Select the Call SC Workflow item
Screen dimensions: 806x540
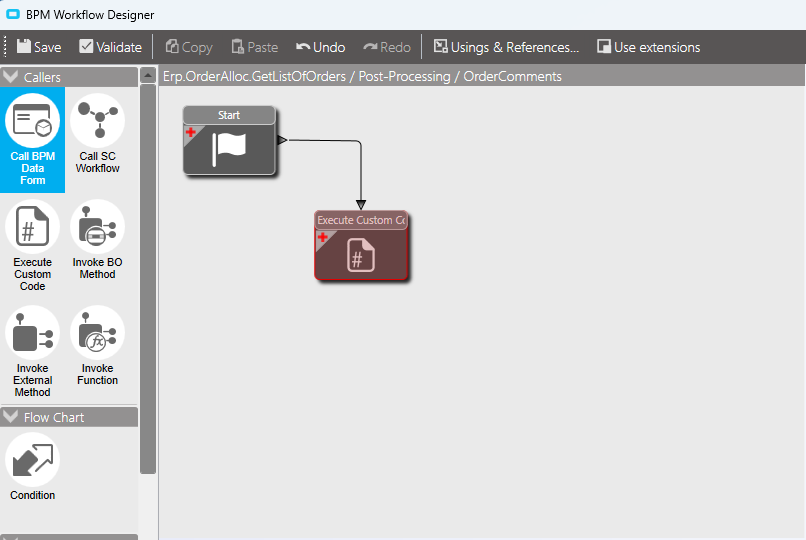[98, 134]
